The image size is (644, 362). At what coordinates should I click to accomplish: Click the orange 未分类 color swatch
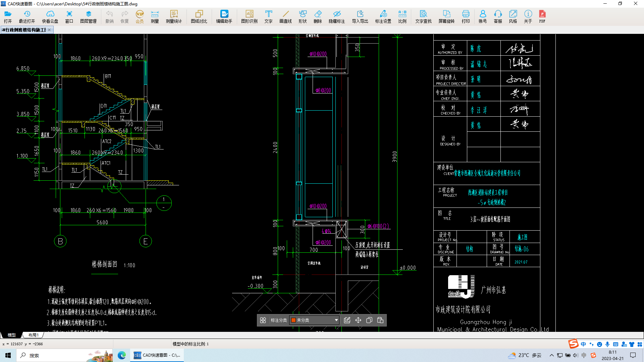tap(293, 320)
